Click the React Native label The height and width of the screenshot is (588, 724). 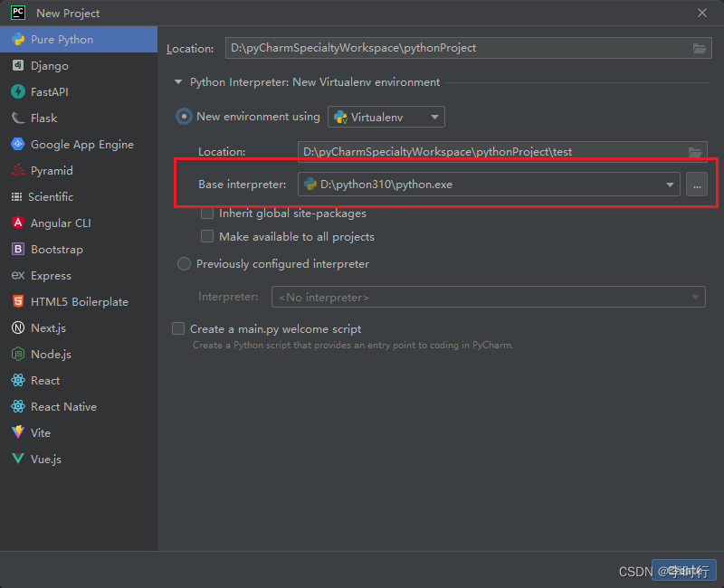[x=63, y=406]
